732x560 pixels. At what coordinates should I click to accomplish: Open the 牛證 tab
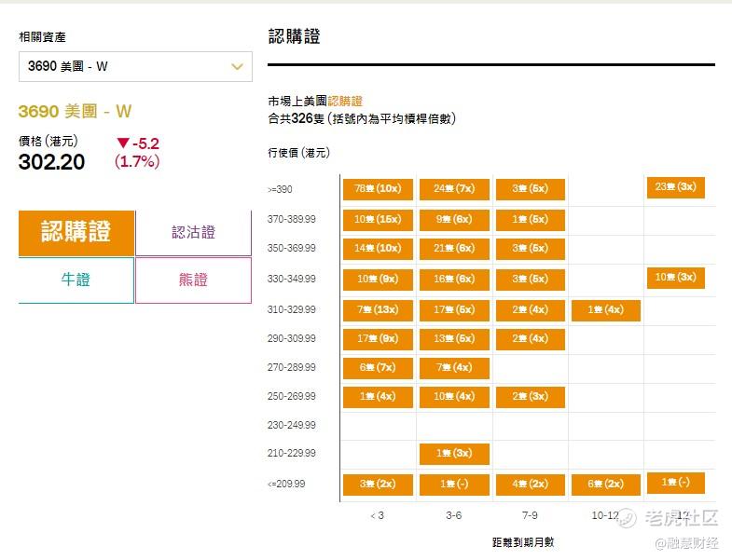point(76,280)
